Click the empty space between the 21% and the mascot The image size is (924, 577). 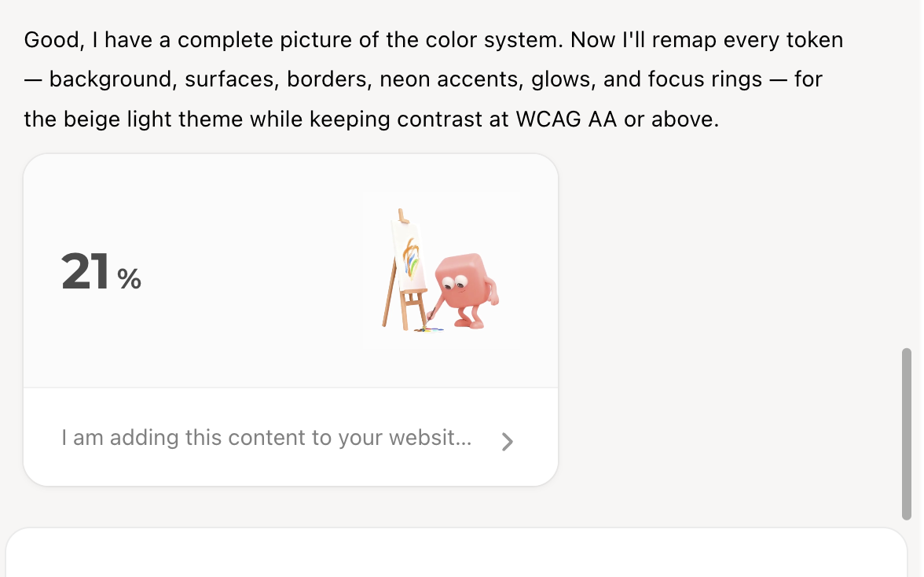(251, 271)
